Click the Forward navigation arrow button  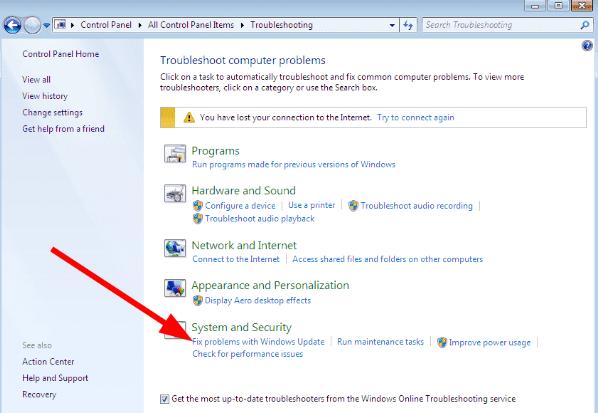point(32,26)
